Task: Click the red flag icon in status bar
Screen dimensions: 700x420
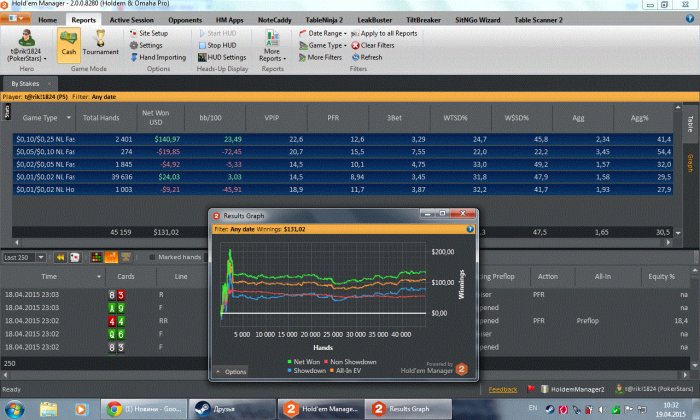Action: (x=530, y=389)
